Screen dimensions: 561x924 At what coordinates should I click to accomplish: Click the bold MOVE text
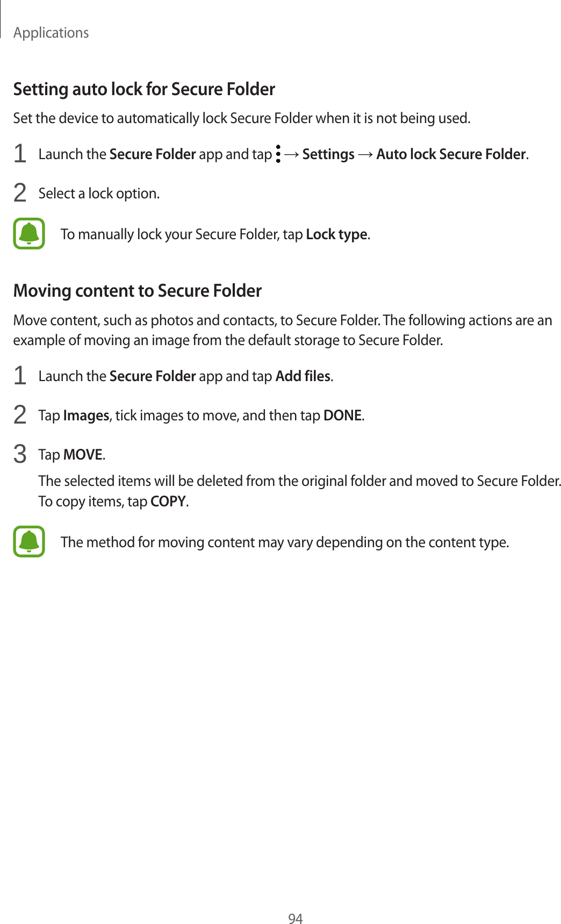tap(83, 455)
